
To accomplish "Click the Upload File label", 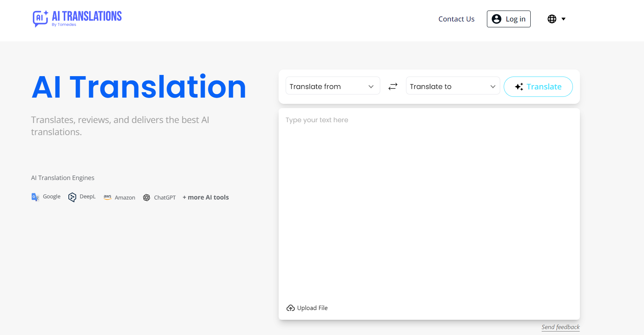I will click(x=312, y=308).
